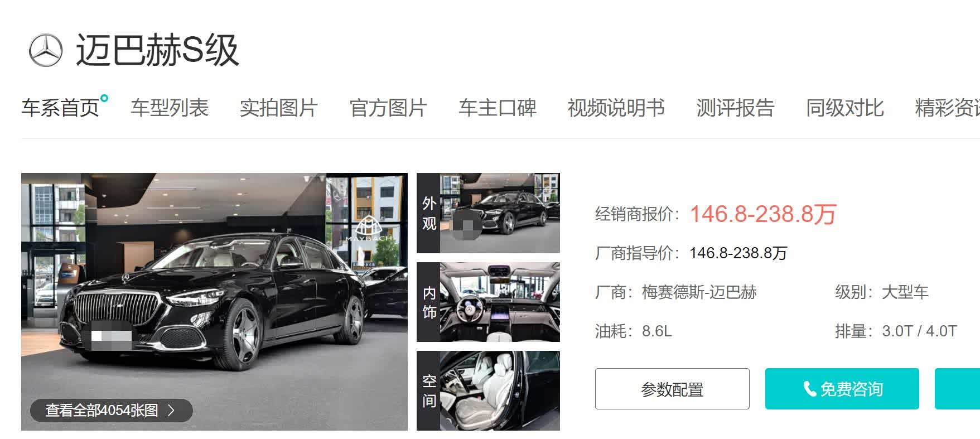Open the 空间 space thumbnail
The image size is (980, 439).
click(x=488, y=390)
